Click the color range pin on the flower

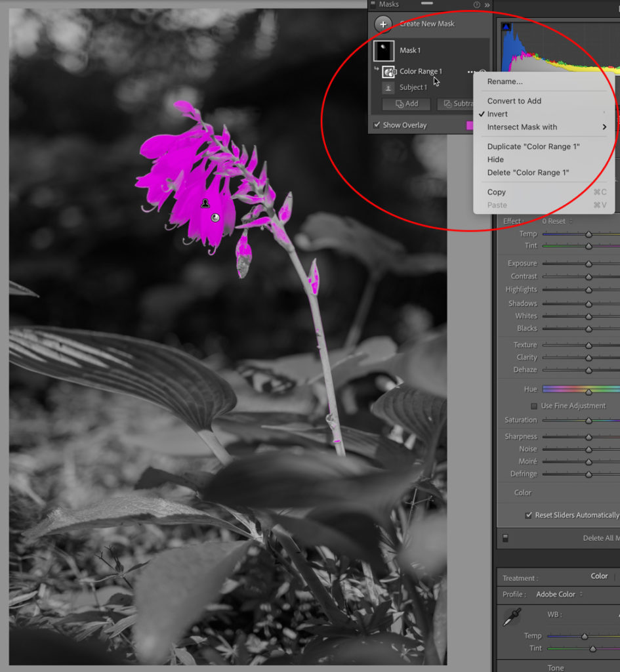[215, 218]
